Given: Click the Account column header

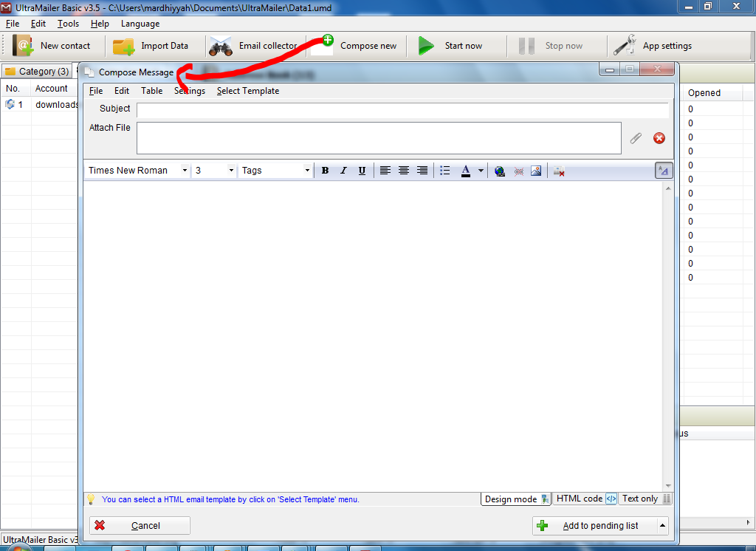Looking at the screenshot, I should pyautogui.click(x=54, y=89).
